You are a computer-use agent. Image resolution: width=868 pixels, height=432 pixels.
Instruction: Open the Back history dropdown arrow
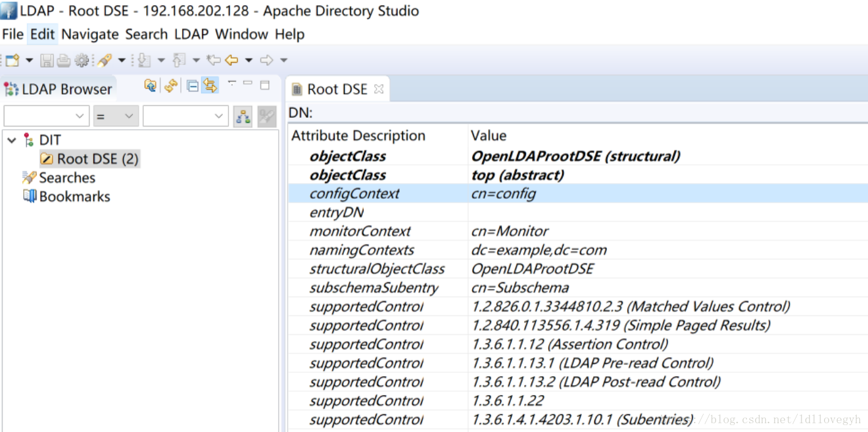(x=249, y=60)
